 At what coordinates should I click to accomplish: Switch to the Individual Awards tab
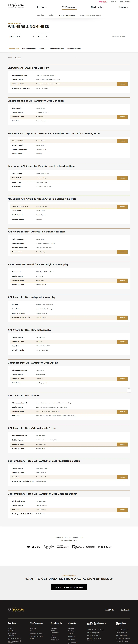point(74,49)
